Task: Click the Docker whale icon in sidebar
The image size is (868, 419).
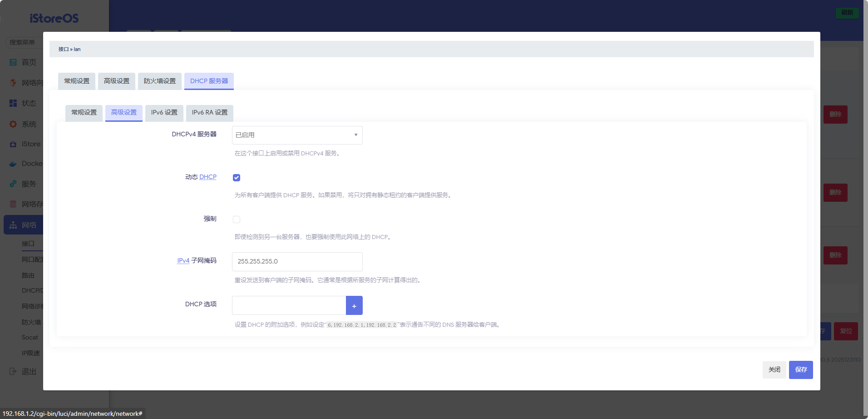Action: pos(13,164)
